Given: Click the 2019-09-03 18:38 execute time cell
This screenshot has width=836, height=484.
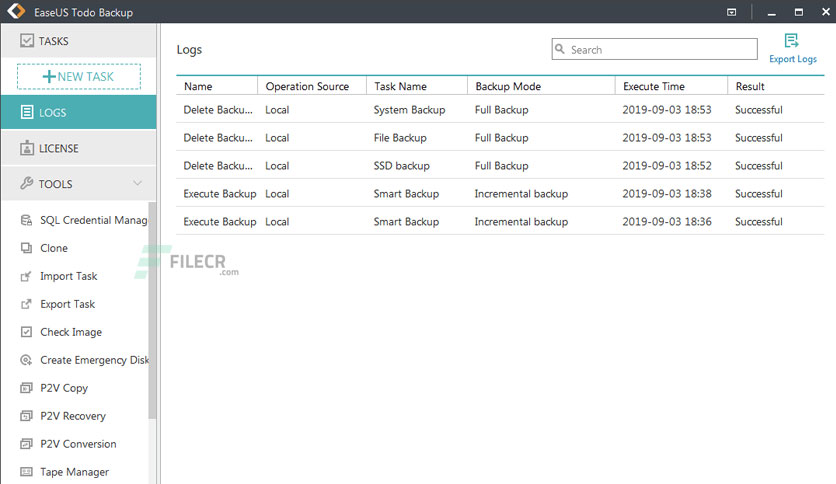Looking at the screenshot, I should (667, 193).
